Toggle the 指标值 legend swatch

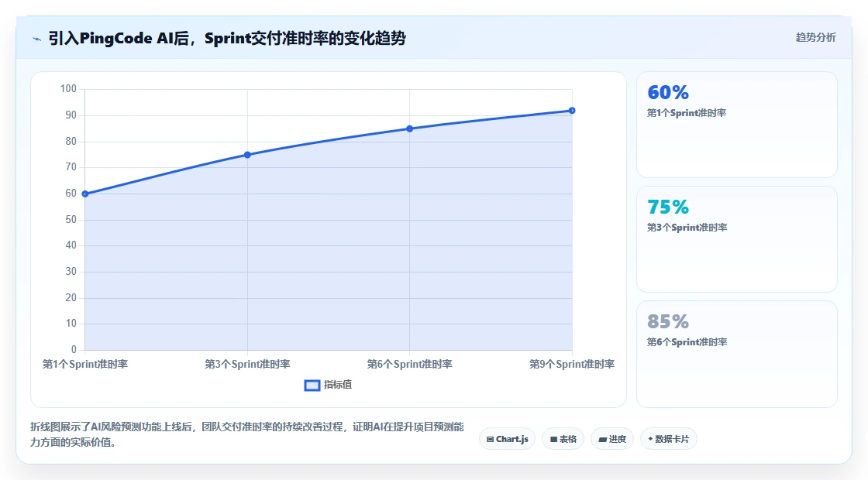click(x=312, y=386)
